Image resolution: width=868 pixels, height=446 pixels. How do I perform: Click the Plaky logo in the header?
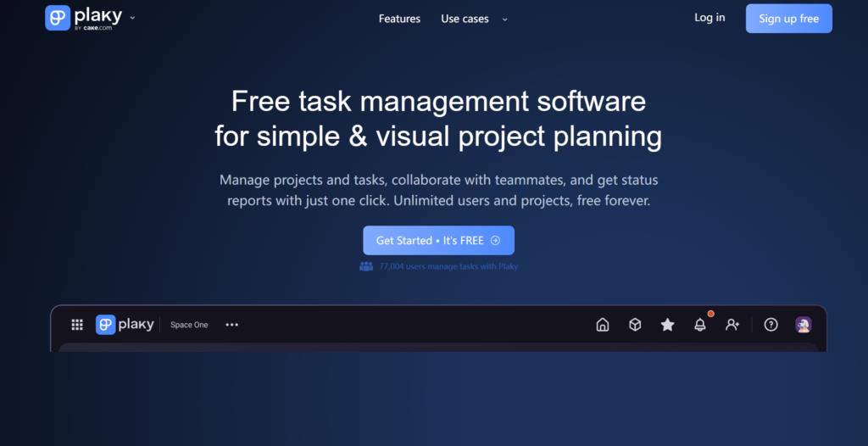83,18
